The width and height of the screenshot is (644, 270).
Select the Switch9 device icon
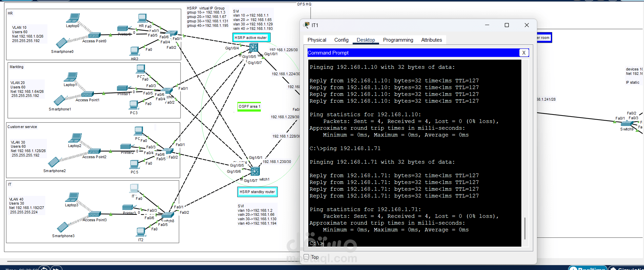(x=627, y=124)
